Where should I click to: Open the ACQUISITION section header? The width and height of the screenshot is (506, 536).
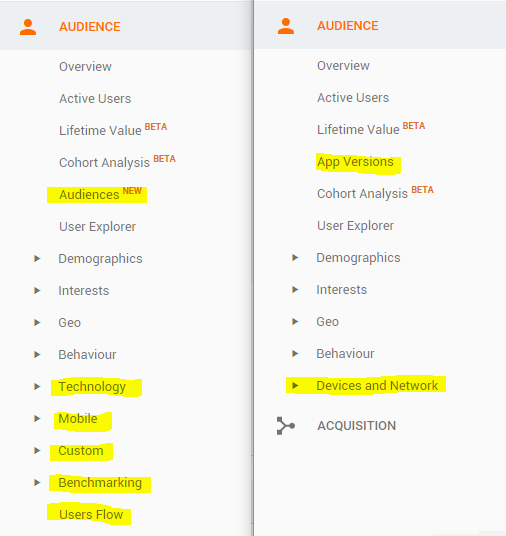pyautogui.click(x=357, y=426)
